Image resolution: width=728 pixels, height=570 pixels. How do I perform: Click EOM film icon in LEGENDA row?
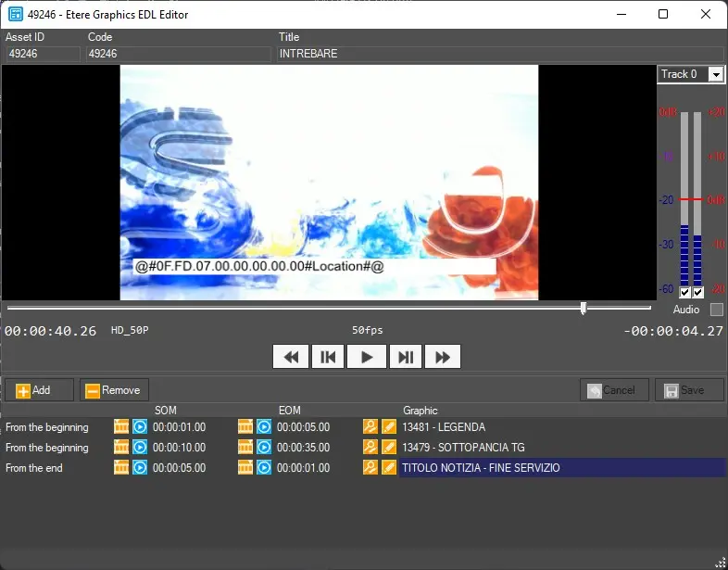245,427
